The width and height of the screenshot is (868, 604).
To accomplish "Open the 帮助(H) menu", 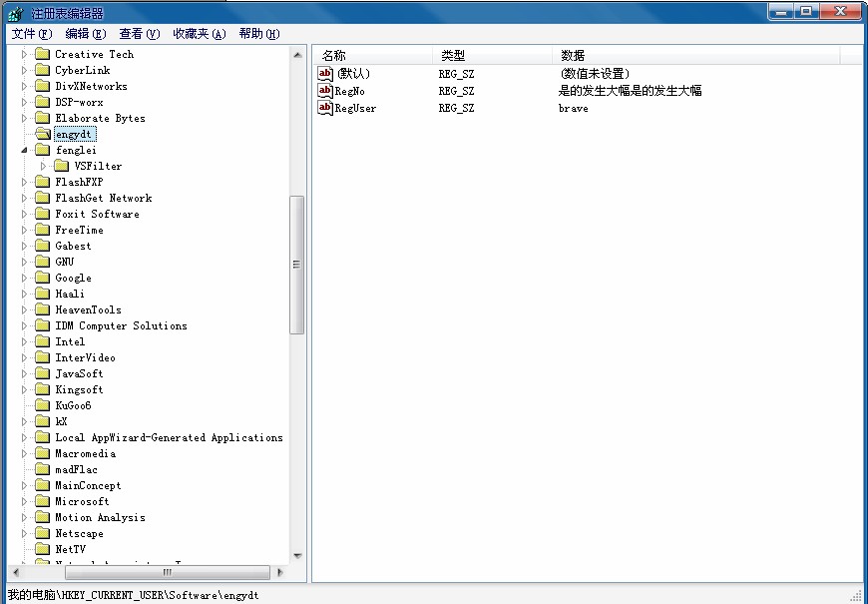I will click(259, 34).
